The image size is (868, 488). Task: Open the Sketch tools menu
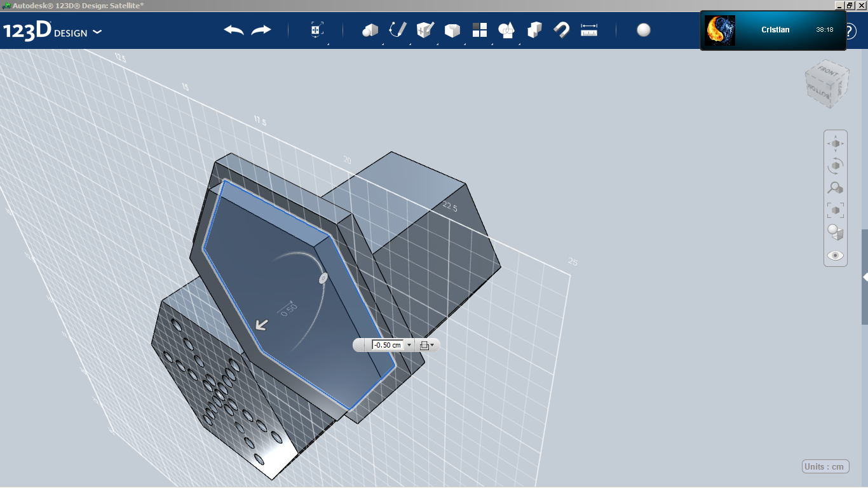click(397, 30)
